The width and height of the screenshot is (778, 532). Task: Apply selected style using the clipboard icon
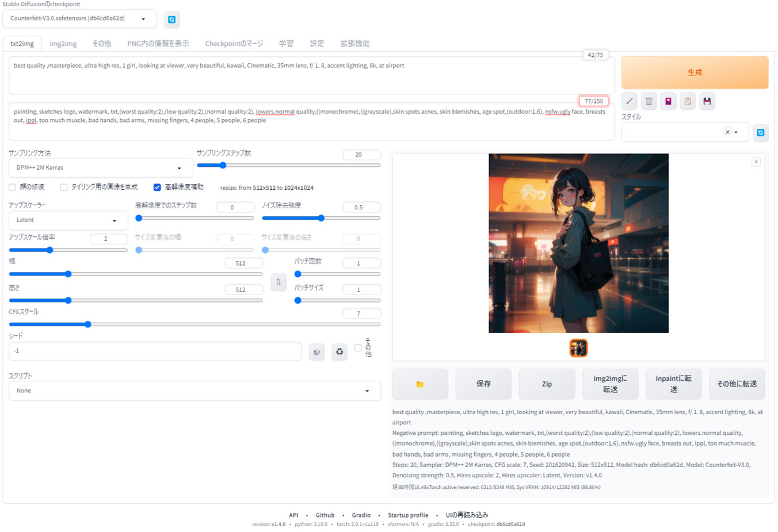click(x=687, y=101)
